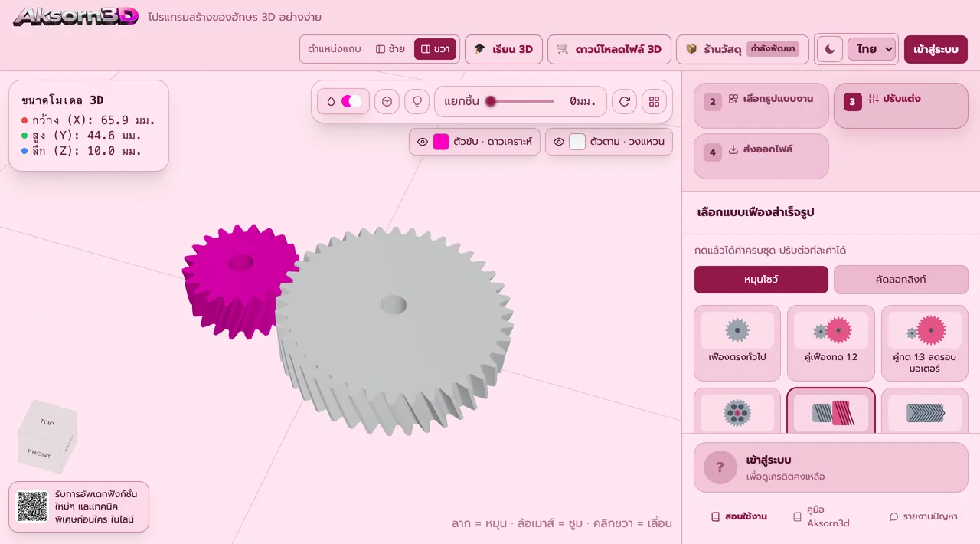Go to step 2 เลือกรูปแบบงาน
The height and width of the screenshot is (544, 980).
(761, 106)
